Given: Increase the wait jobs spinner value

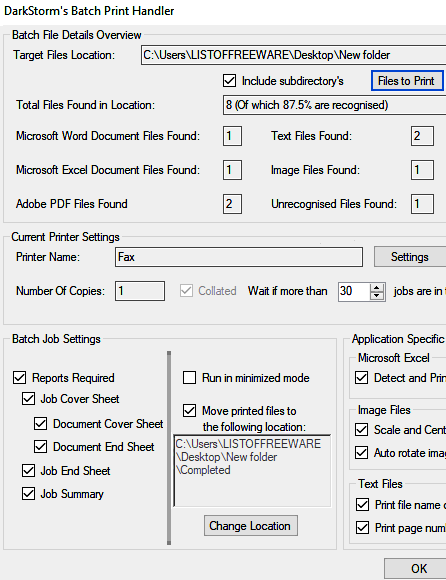Looking at the screenshot, I should click(x=376, y=287).
